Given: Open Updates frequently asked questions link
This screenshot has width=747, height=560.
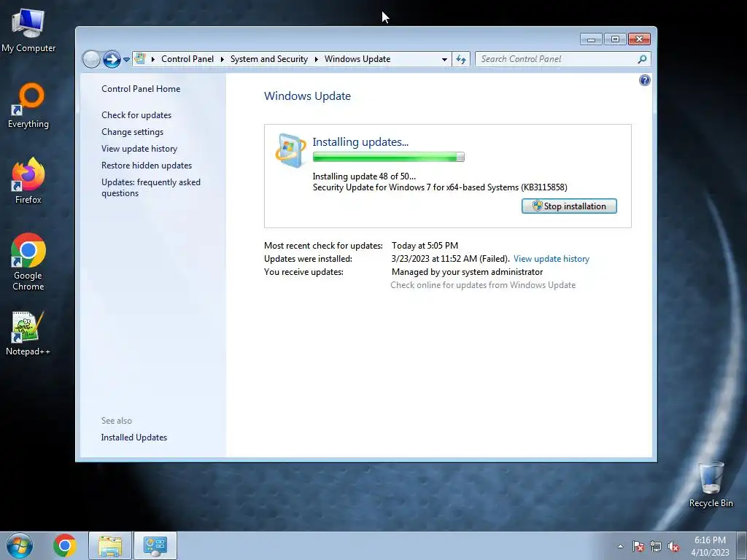Looking at the screenshot, I should click(150, 187).
